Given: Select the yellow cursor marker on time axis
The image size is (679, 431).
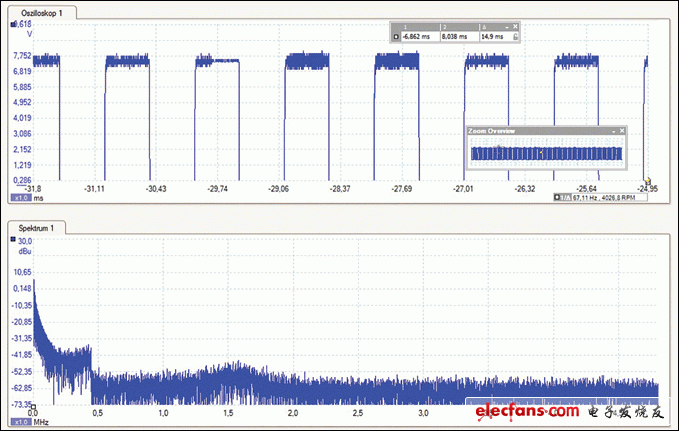Looking at the screenshot, I should pyautogui.click(x=648, y=181).
